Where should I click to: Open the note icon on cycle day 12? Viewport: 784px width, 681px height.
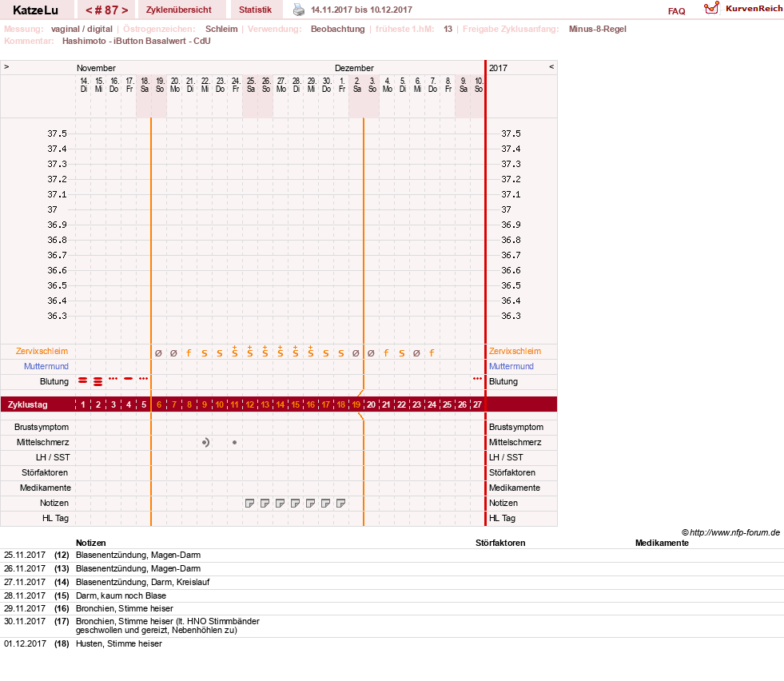click(249, 503)
